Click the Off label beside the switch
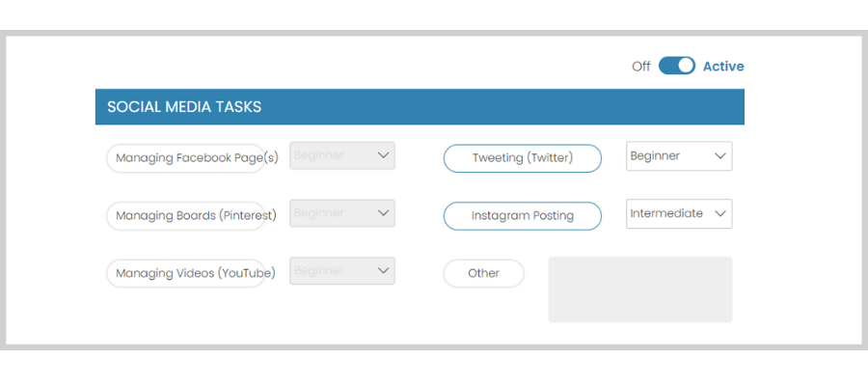This screenshot has height=386, width=868. tap(641, 67)
